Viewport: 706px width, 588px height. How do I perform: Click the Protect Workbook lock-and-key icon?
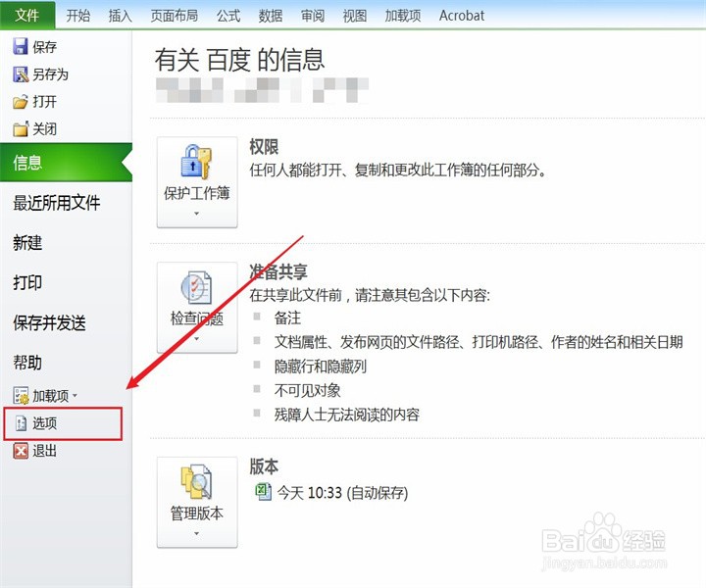(196, 161)
